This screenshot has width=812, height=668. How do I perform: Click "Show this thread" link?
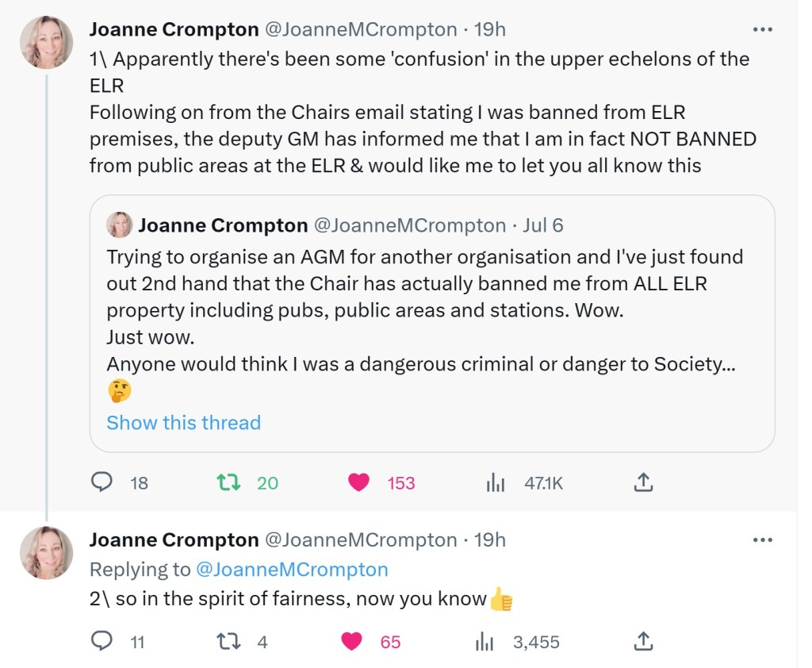click(x=183, y=423)
